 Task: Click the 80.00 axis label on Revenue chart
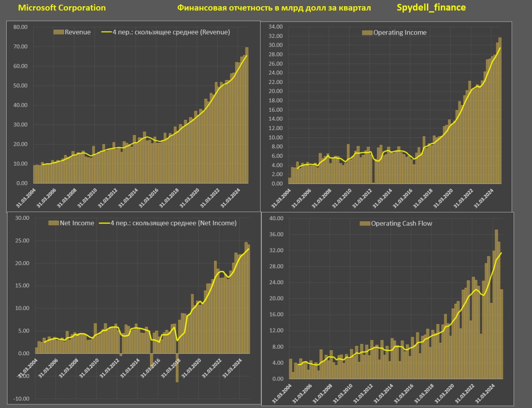point(20,27)
